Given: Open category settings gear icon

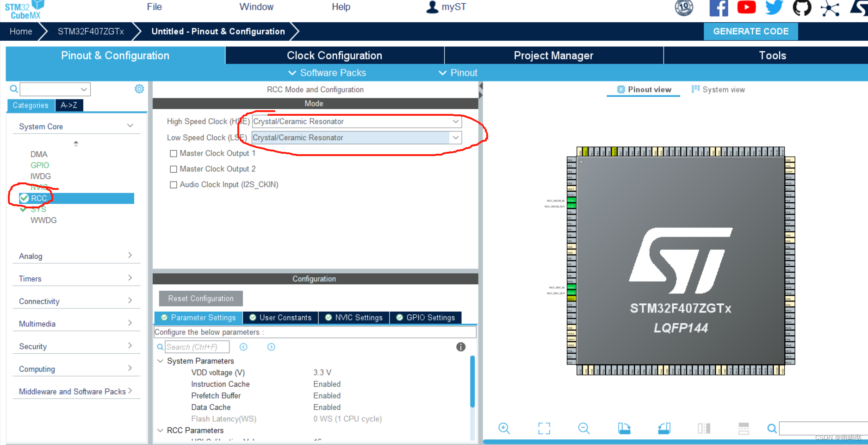Looking at the screenshot, I should coord(139,89).
